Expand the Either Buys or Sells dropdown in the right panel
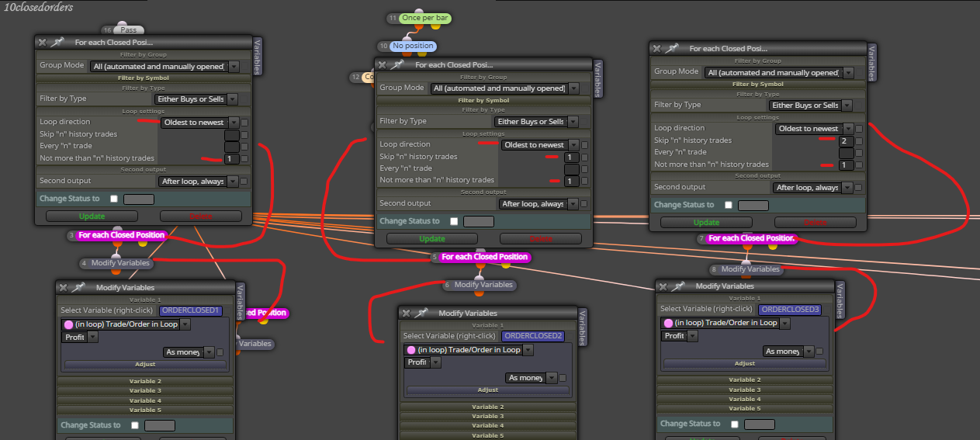Image resolution: width=980 pixels, height=440 pixels. (x=811, y=106)
